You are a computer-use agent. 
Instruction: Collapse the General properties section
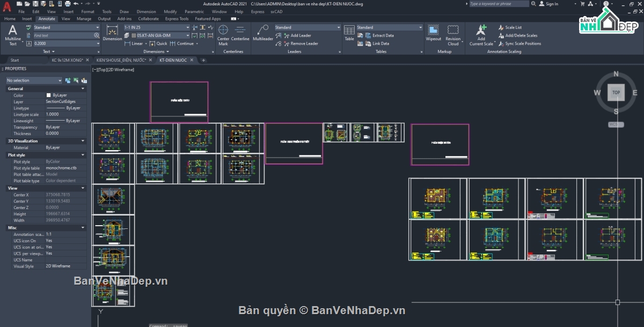coord(83,88)
